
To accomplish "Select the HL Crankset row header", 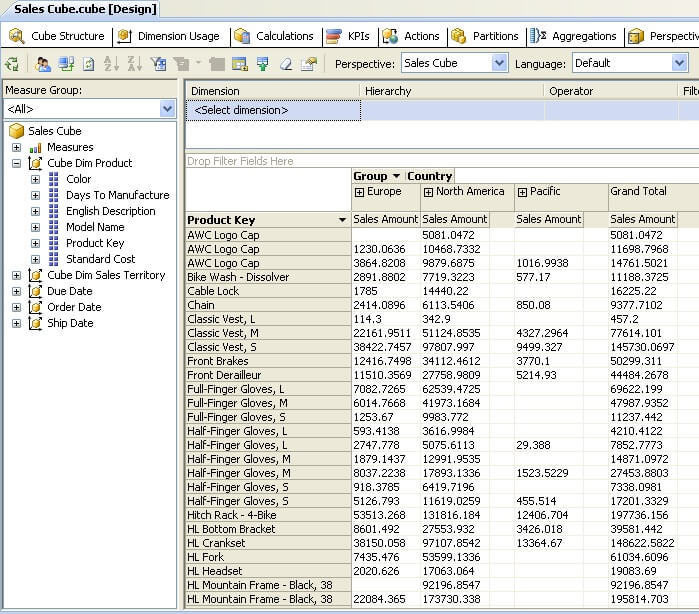I will 268,543.
